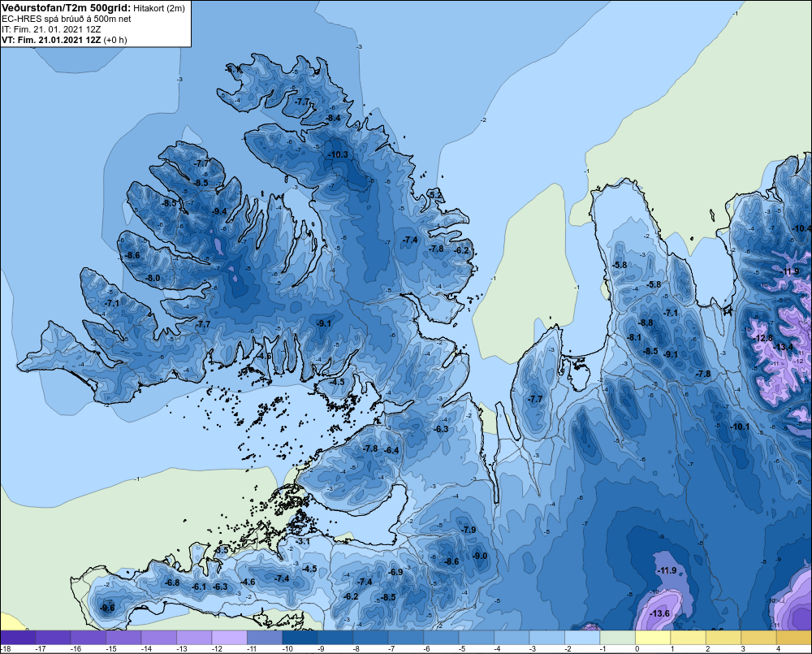
Task: Click the -8.1 temperature label
Action: click(x=634, y=337)
